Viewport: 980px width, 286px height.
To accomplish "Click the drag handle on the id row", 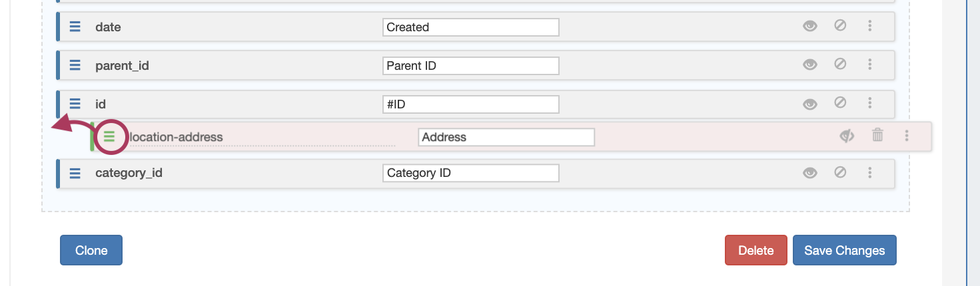I will pyautogui.click(x=75, y=104).
